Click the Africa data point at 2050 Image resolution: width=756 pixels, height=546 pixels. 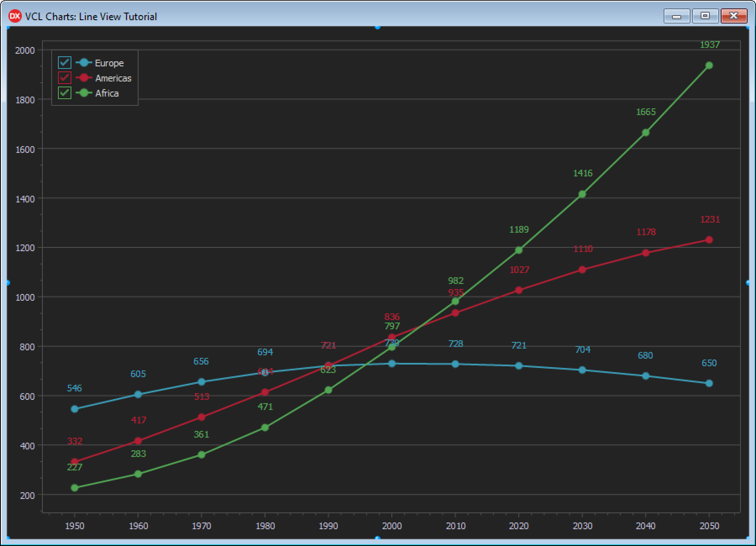[709, 66]
